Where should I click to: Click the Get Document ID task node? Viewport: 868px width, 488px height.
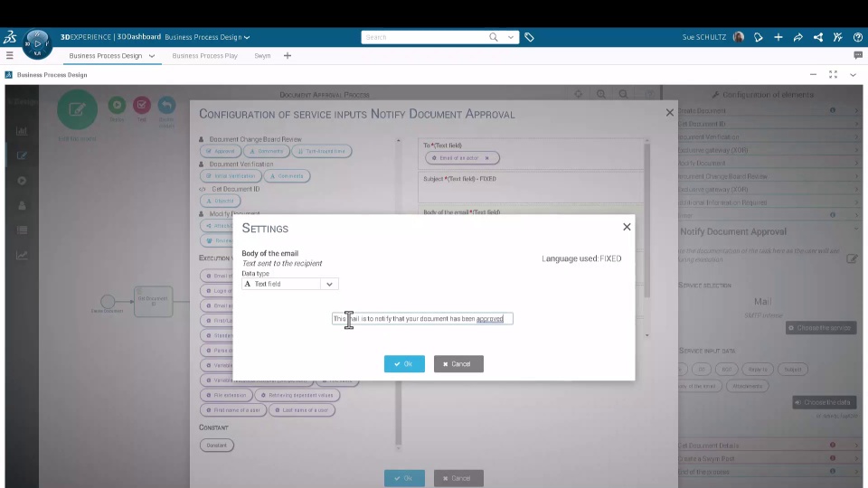pos(153,302)
